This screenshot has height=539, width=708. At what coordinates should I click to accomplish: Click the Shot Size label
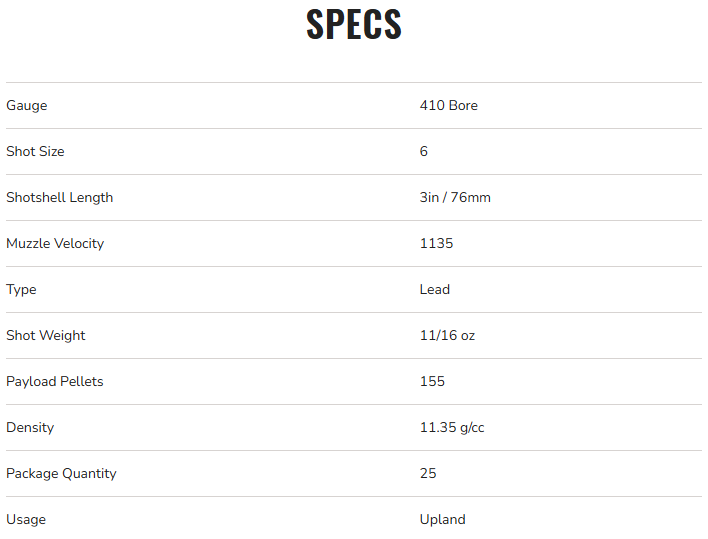coord(35,151)
